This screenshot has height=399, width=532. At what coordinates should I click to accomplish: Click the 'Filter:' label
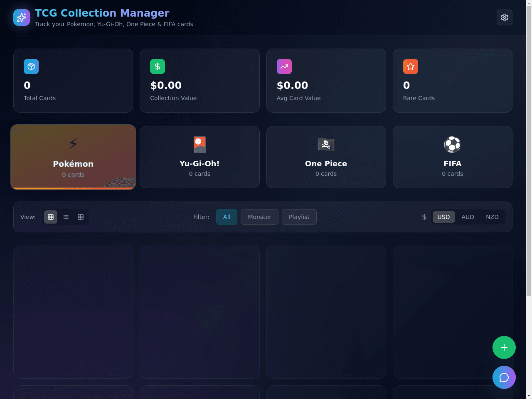pyautogui.click(x=201, y=217)
